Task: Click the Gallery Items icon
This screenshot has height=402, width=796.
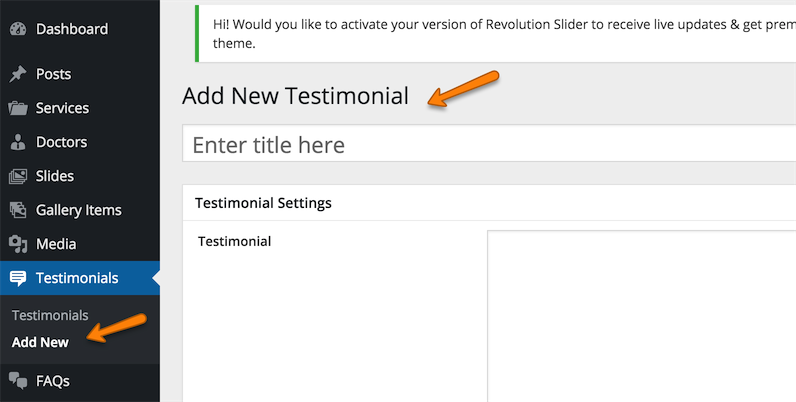Action: point(18,210)
